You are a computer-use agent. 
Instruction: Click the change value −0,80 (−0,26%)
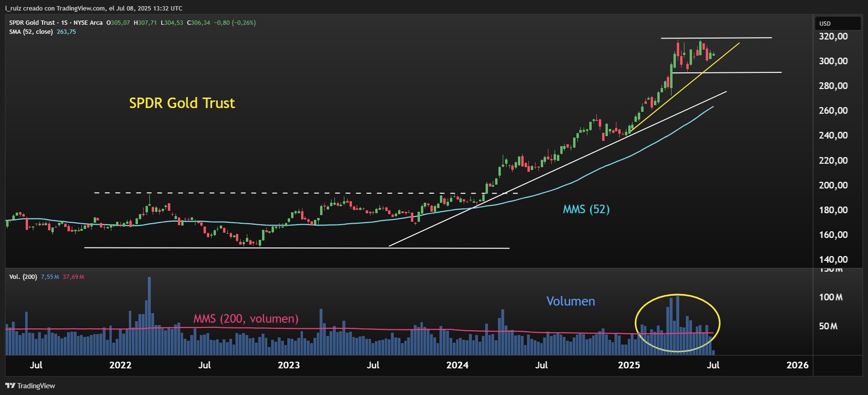click(235, 22)
